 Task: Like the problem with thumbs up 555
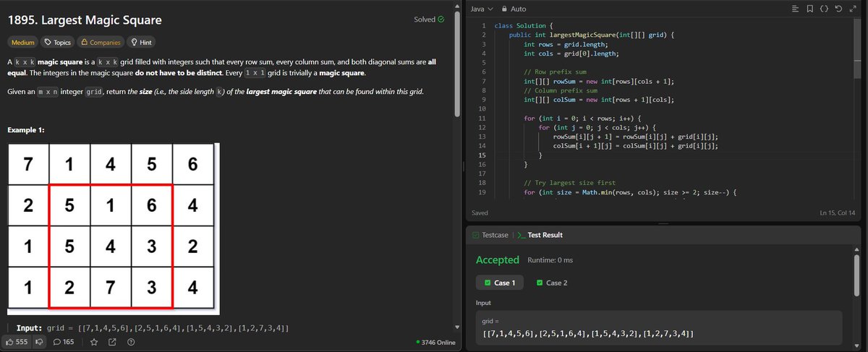(17, 342)
